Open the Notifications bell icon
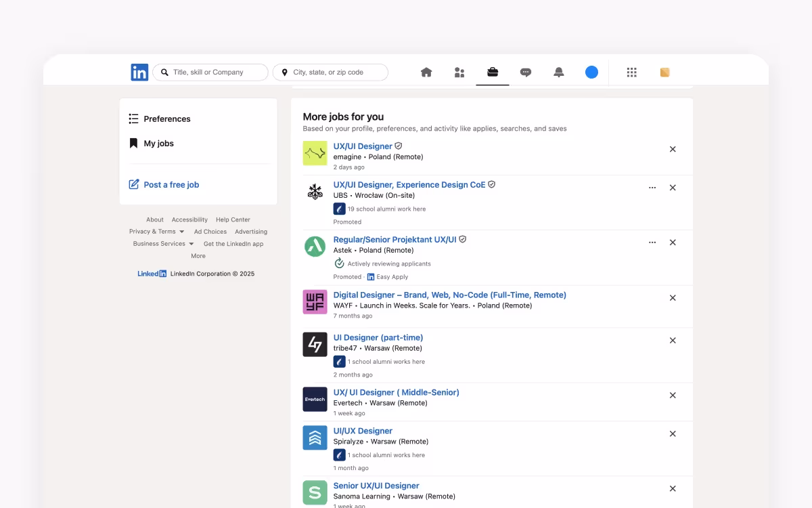Viewport: 812px width, 508px height. (x=559, y=72)
